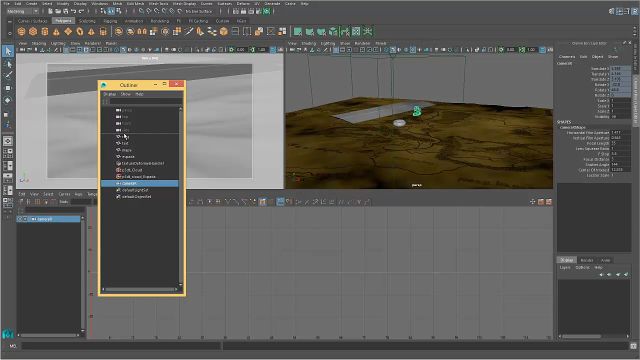
Task: Click the polygon cube shelf icon
Action: 33,31
